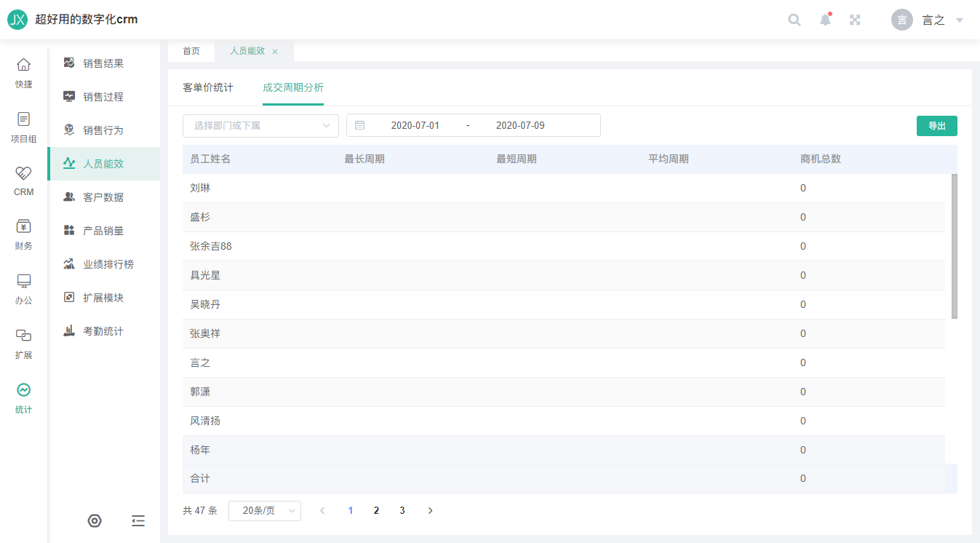Open the CRM module in left rail
This screenshot has height=543, width=980.
click(x=24, y=180)
